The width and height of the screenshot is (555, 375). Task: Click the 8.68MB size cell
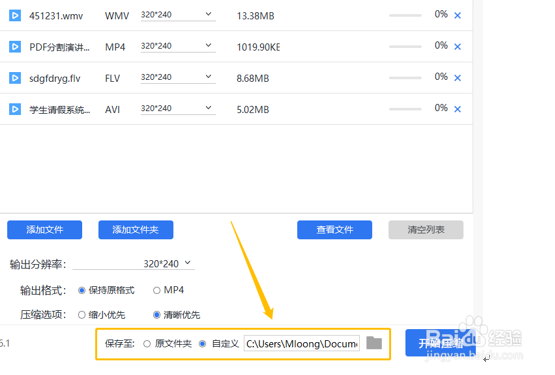pyautogui.click(x=253, y=78)
